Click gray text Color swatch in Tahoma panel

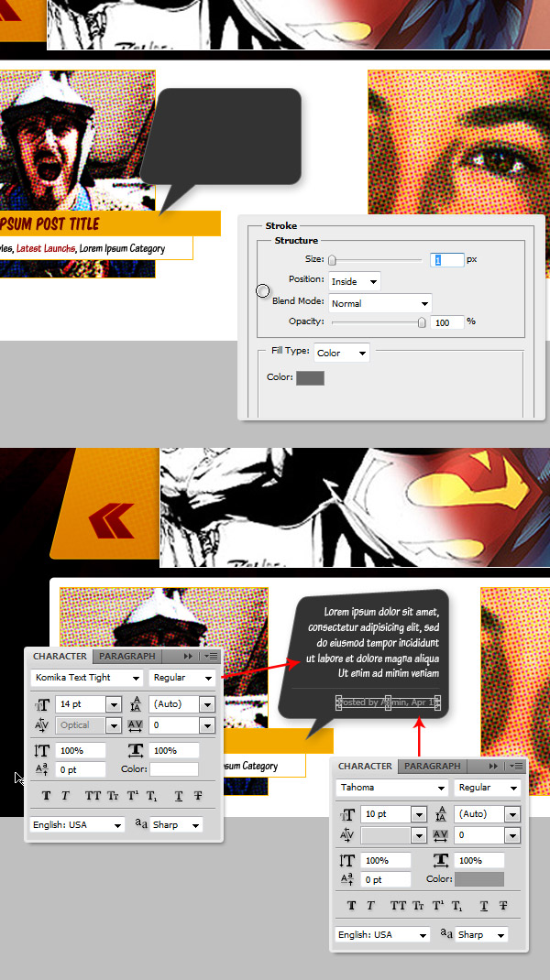(479, 879)
